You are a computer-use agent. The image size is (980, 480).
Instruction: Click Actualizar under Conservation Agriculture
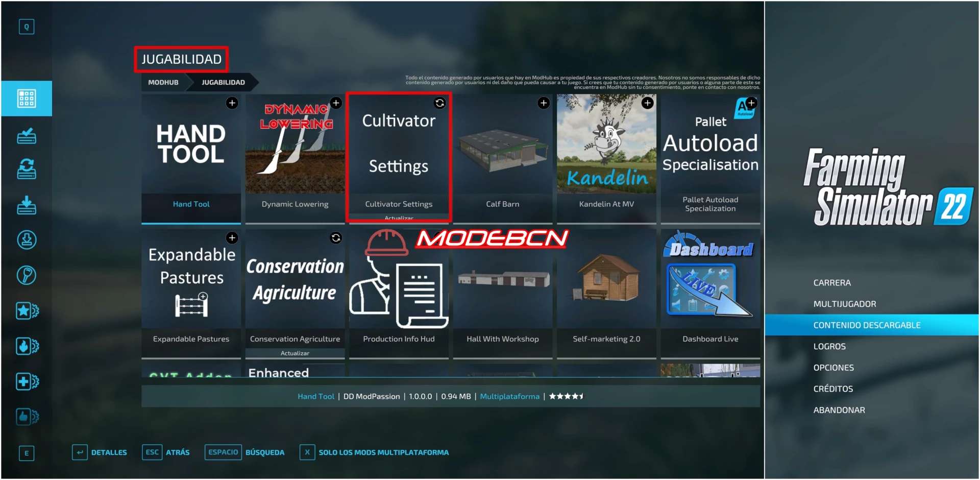point(295,353)
